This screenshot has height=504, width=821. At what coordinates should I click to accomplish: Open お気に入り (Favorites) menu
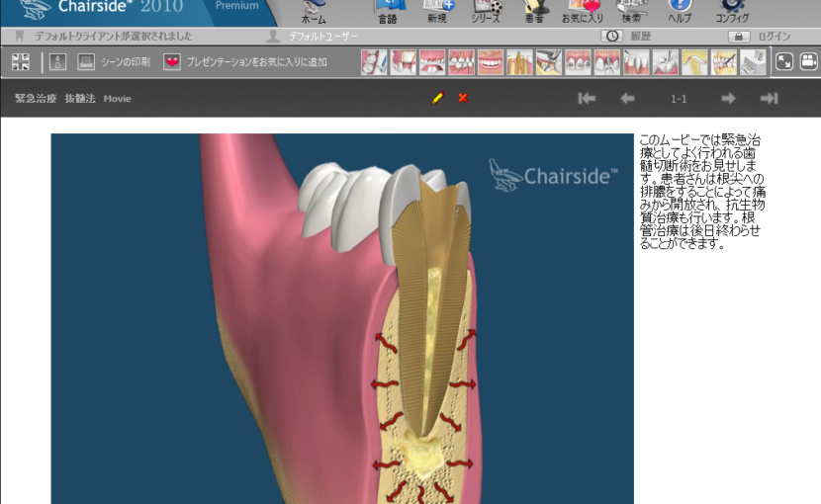point(583,13)
